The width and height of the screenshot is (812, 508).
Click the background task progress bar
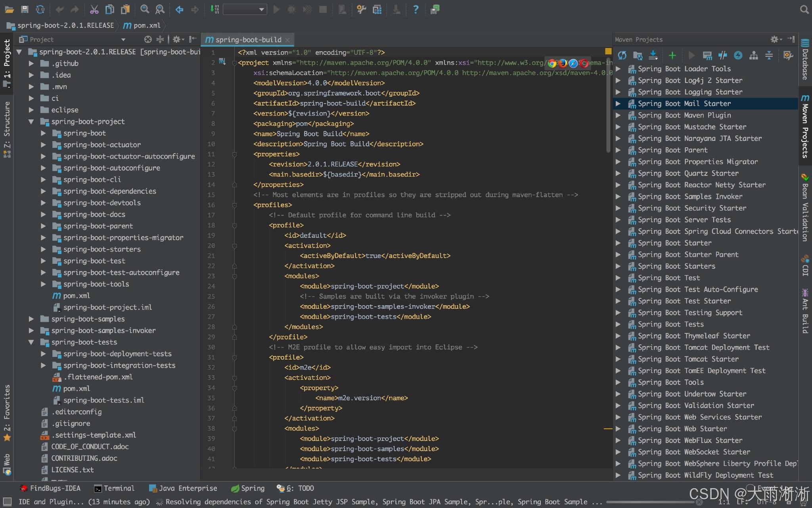point(649,502)
